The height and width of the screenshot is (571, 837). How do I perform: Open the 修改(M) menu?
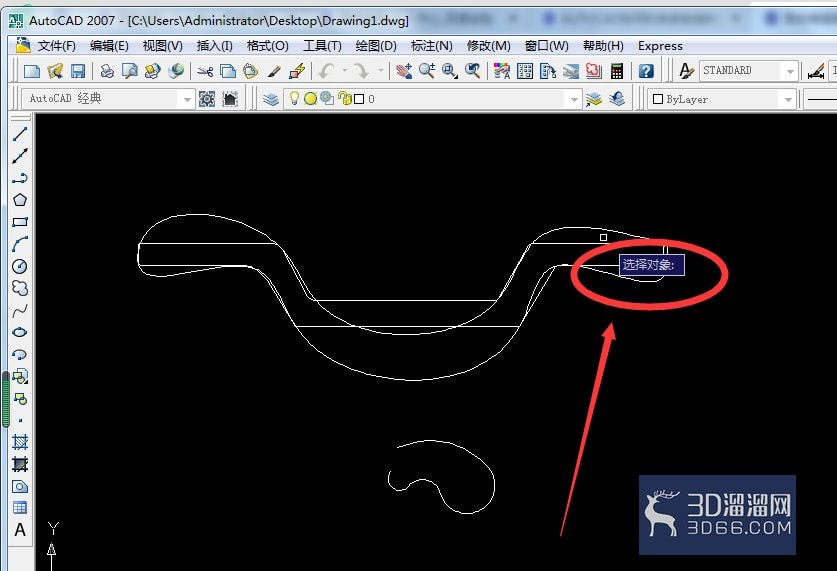point(488,46)
